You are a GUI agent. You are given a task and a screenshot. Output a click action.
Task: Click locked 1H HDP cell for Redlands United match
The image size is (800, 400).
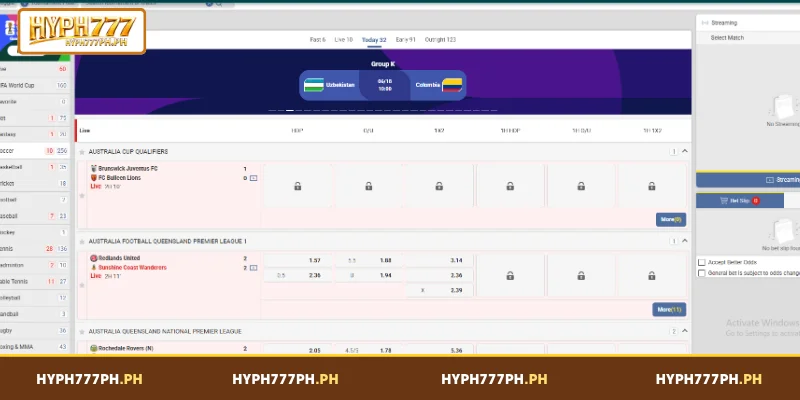510,276
